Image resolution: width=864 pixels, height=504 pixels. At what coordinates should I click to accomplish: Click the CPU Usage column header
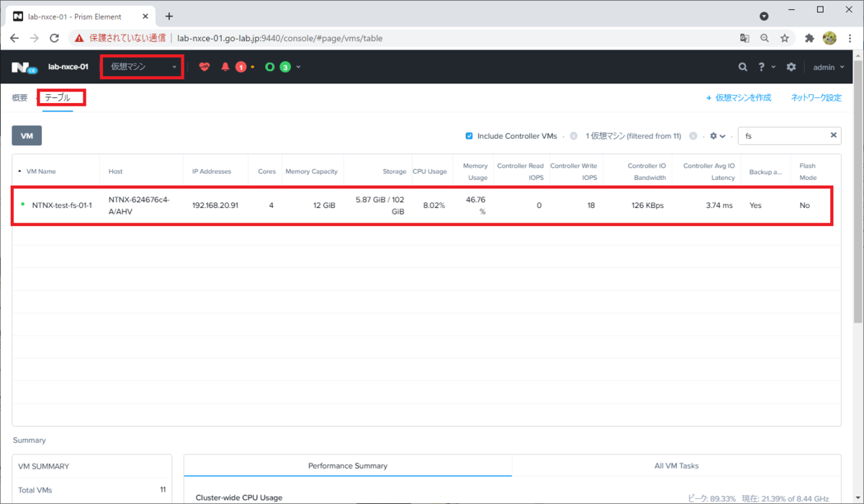coord(430,171)
